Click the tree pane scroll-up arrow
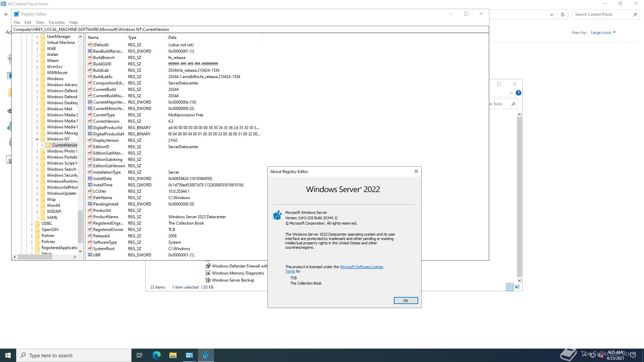The image size is (644, 362). point(80,37)
